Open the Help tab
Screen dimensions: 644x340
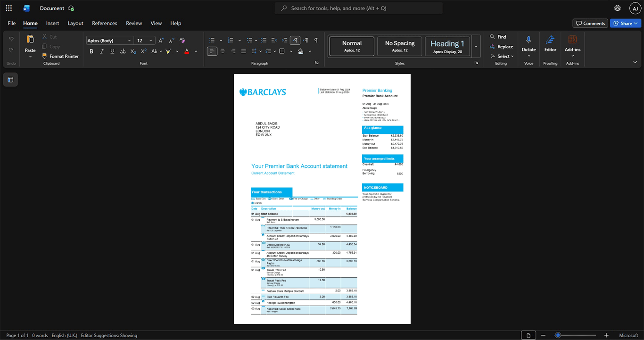tap(175, 23)
